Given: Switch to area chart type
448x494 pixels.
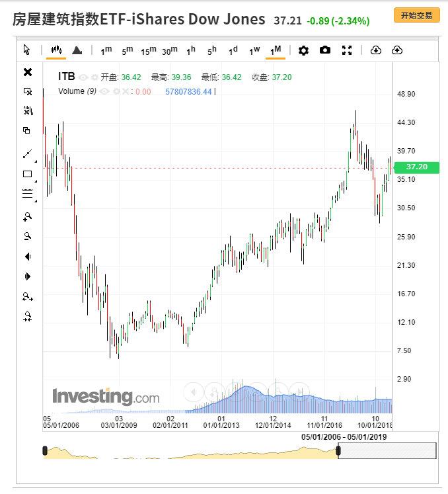Looking at the screenshot, I should point(77,50).
